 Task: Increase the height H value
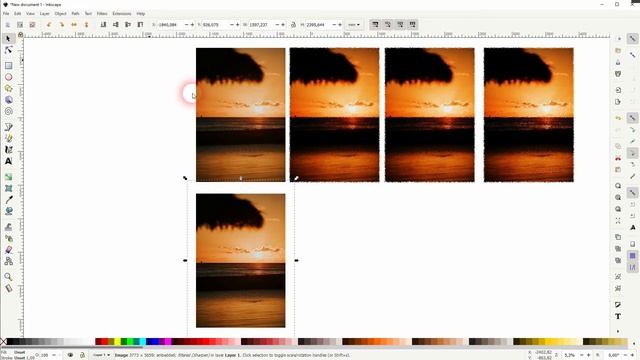[x=340, y=25]
